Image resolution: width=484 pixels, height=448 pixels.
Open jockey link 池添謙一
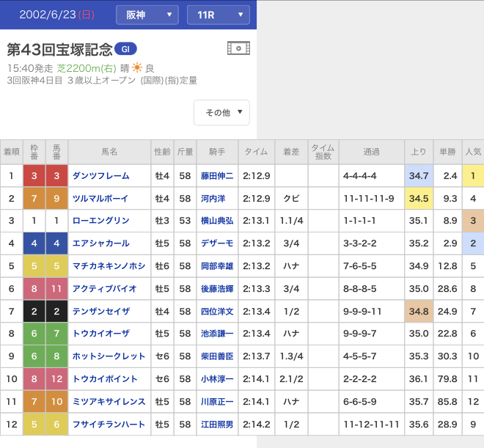pyautogui.click(x=217, y=334)
